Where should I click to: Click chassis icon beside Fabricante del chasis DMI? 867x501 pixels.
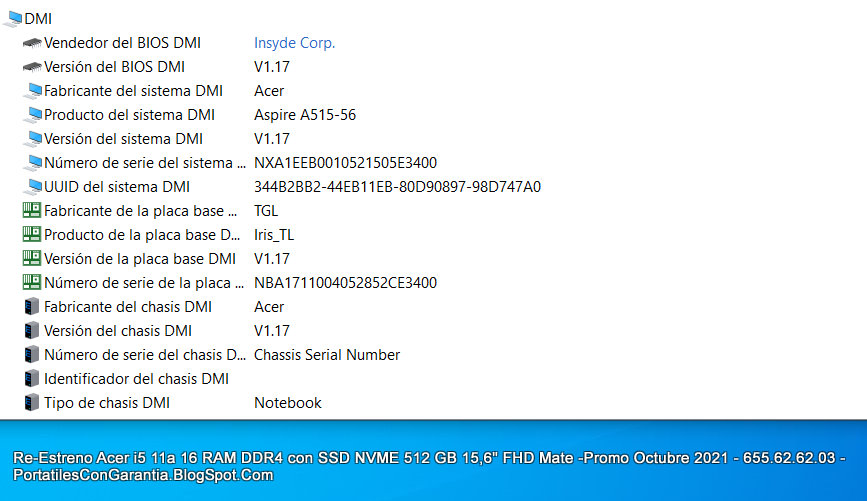[x=32, y=306]
